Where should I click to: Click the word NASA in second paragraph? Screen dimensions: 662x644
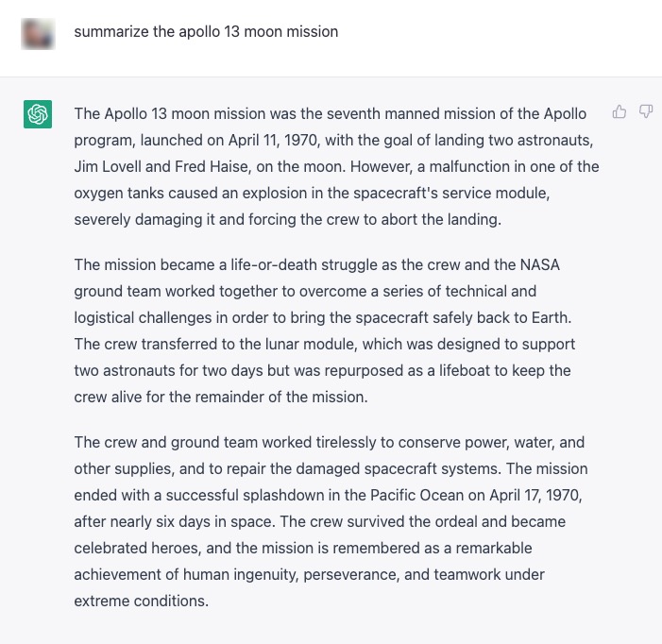(x=540, y=265)
